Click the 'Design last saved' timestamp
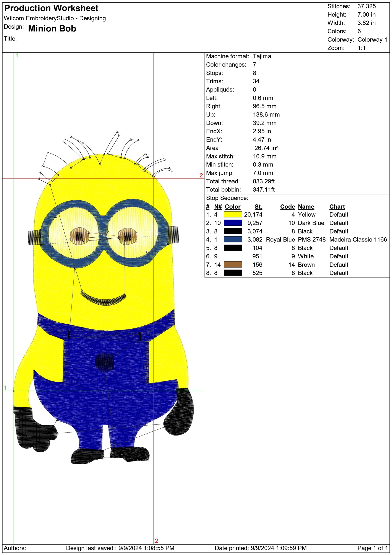This screenshot has width=392, height=555. (x=120, y=548)
